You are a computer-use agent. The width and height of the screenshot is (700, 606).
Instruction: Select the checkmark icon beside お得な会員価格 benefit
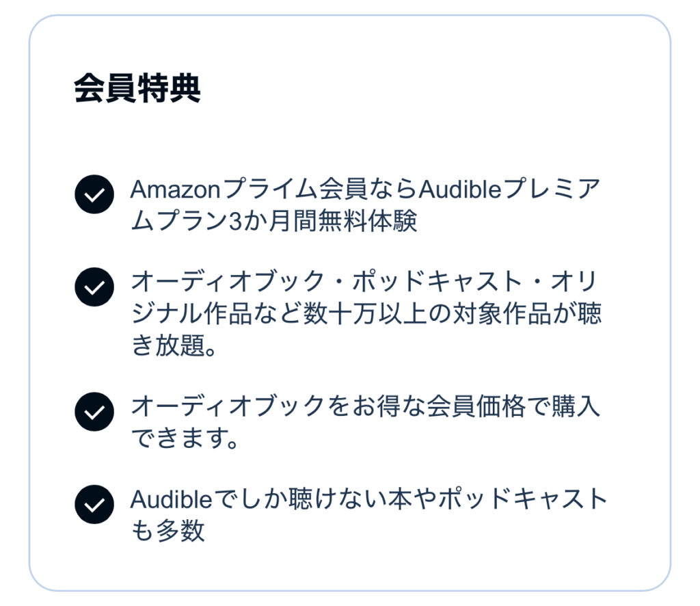coord(94,412)
